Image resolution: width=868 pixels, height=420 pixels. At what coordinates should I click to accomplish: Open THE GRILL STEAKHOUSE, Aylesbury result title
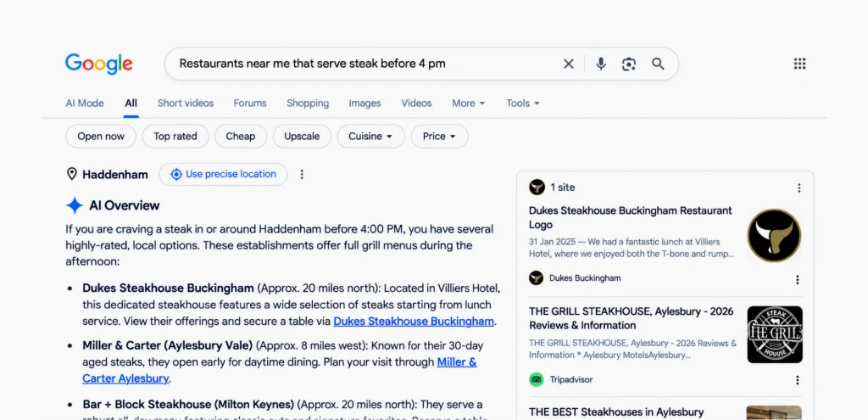pyautogui.click(x=631, y=318)
